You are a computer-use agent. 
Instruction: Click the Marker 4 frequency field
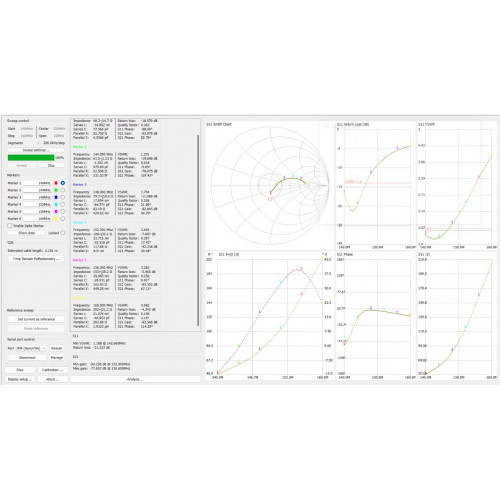37,204
